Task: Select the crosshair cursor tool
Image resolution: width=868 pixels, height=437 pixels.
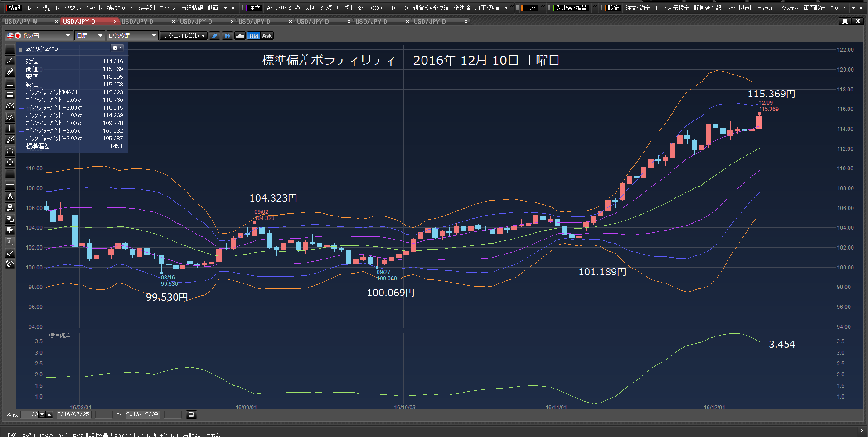Action: pos(10,49)
